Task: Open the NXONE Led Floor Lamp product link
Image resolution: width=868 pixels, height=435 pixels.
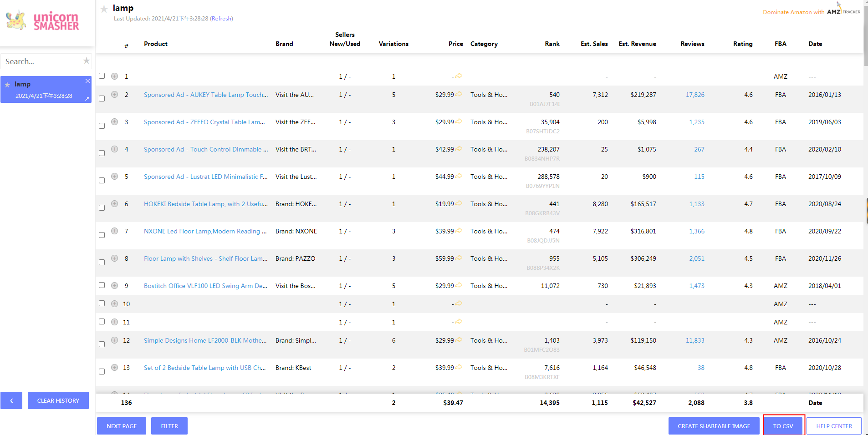Action: pyautogui.click(x=205, y=231)
